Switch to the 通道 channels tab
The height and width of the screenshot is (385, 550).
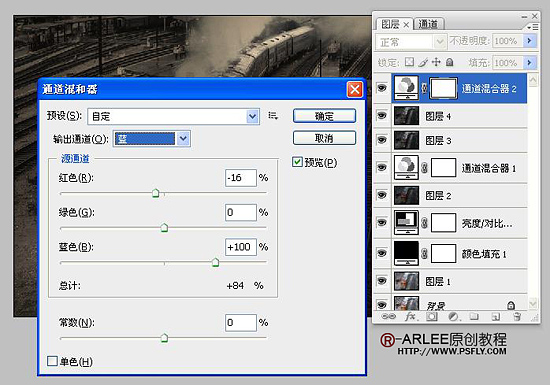[x=428, y=24]
